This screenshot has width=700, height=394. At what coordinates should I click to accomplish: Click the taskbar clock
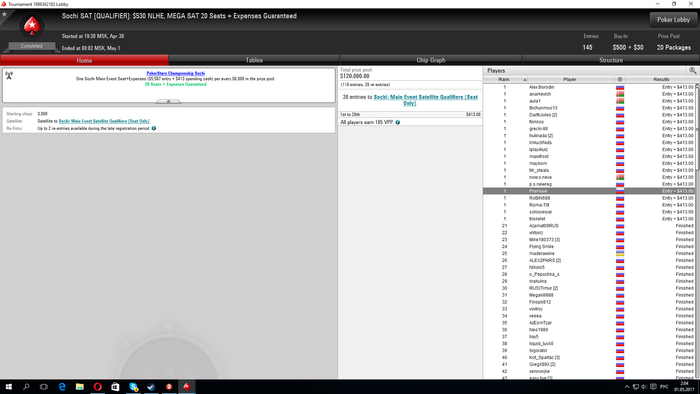tap(684, 387)
